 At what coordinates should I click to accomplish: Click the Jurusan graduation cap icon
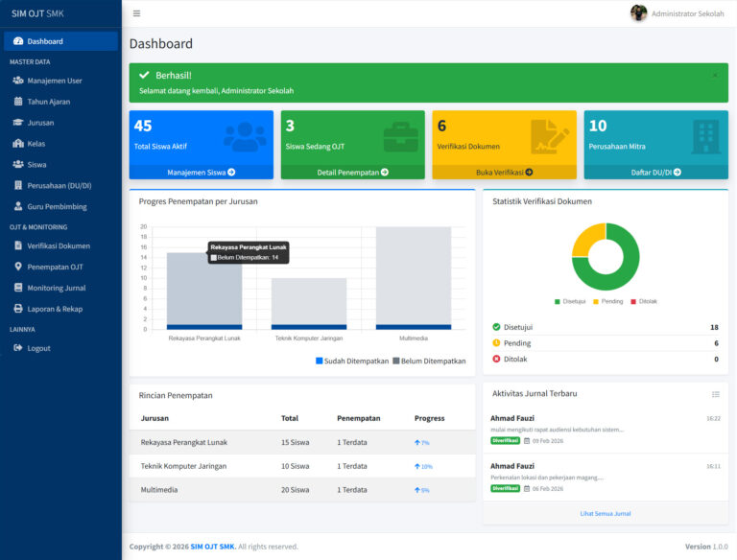coord(18,123)
